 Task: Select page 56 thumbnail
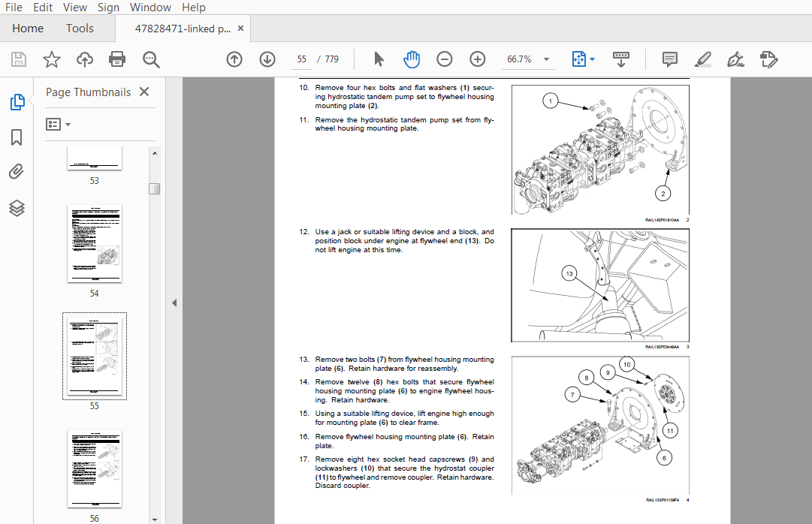pos(94,469)
